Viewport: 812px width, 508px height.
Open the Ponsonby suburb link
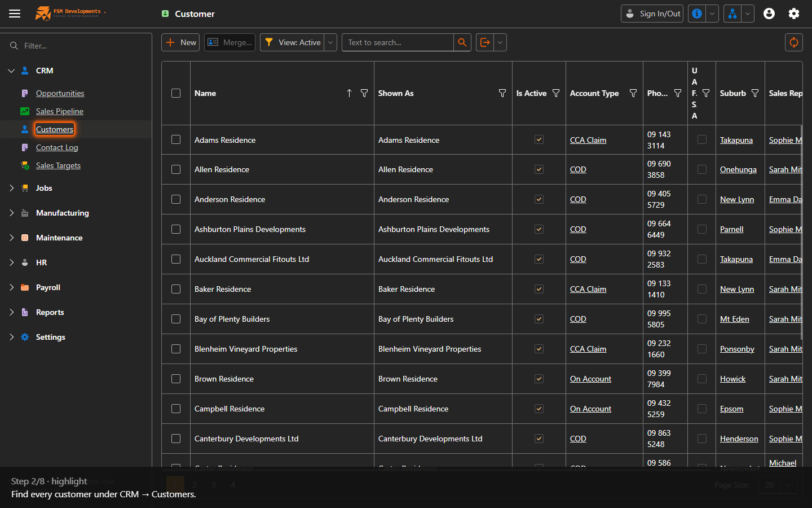736,349
